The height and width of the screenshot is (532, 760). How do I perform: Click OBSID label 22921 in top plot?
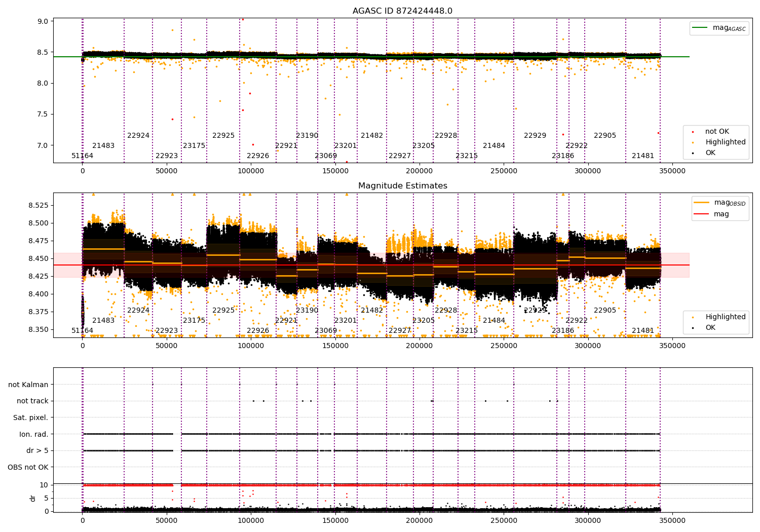(286, 146)
